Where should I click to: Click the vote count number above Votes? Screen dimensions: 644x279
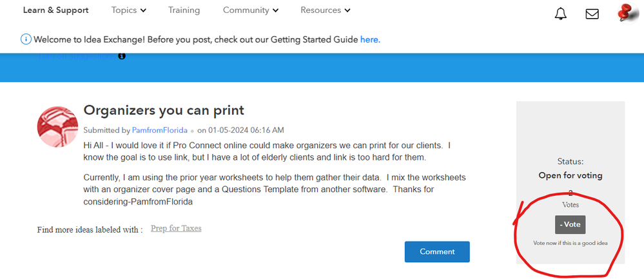tap(570, 193)
